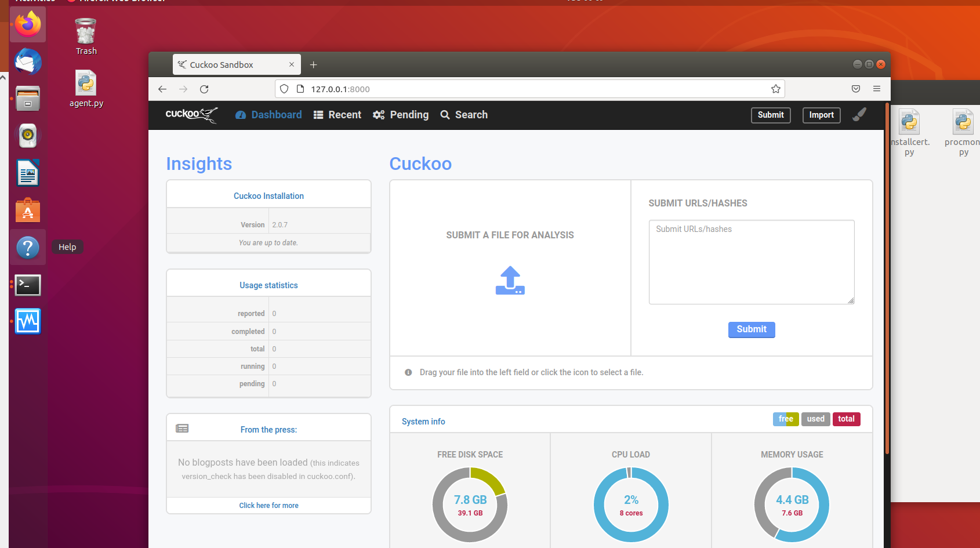Viewport: 980px width, 548px height.
Task: Open installcert.py on the desktop
Action: (910, 123)
